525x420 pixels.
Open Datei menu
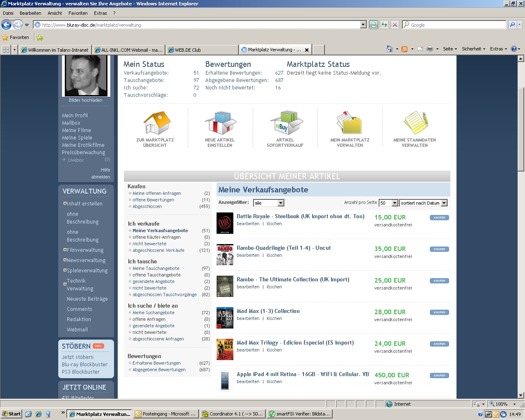[8, 13]
